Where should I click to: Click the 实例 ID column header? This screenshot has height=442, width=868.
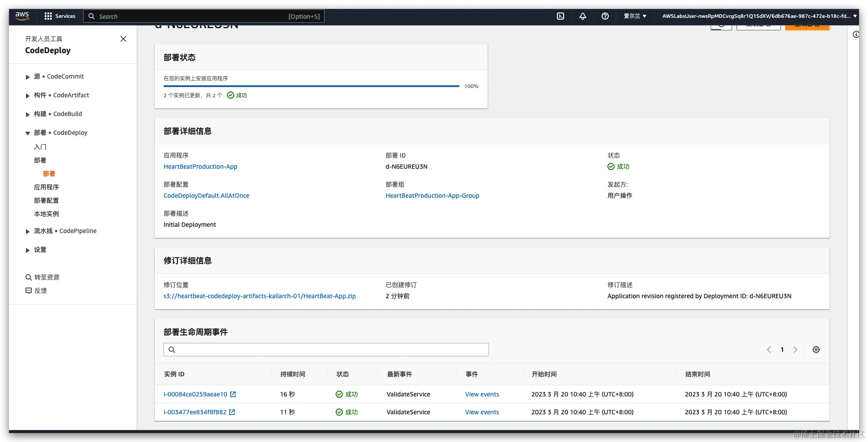(x=174, y=374)
